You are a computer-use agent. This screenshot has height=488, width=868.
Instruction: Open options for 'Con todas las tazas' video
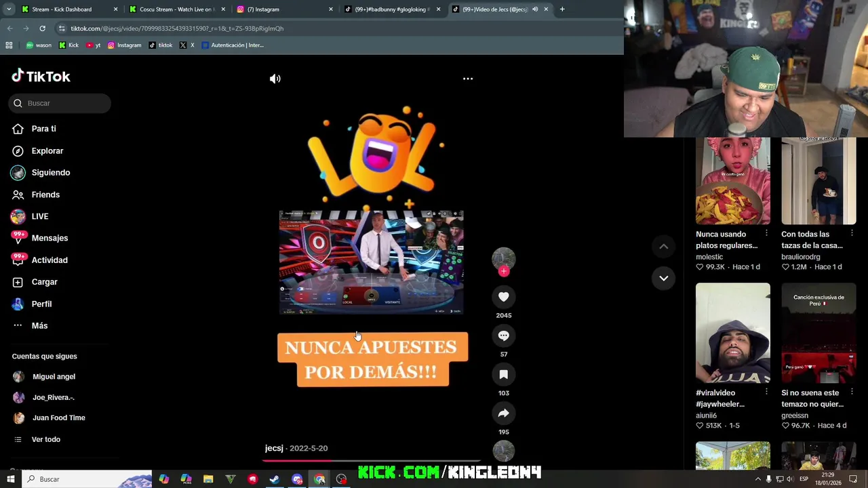point(852,233)
